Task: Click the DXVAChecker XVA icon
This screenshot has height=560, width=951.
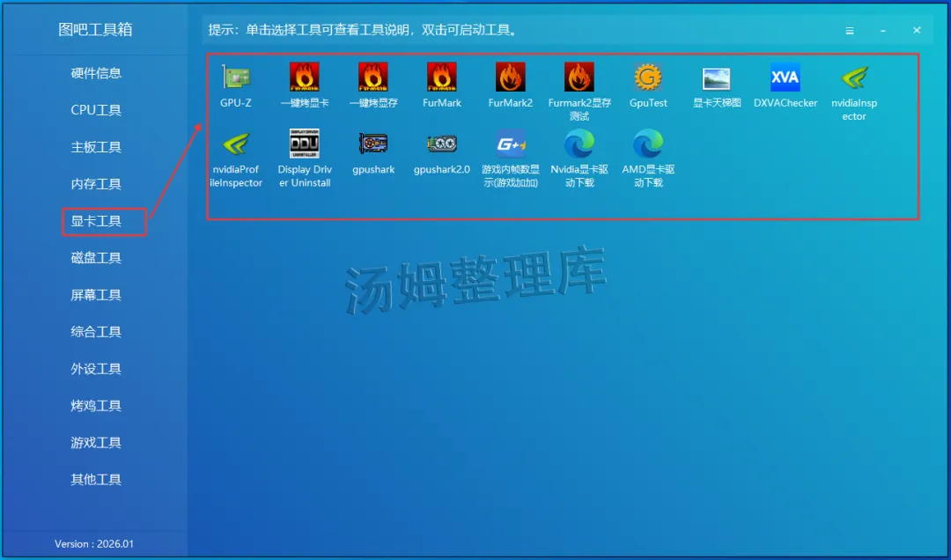Action: tap(785, 77)
